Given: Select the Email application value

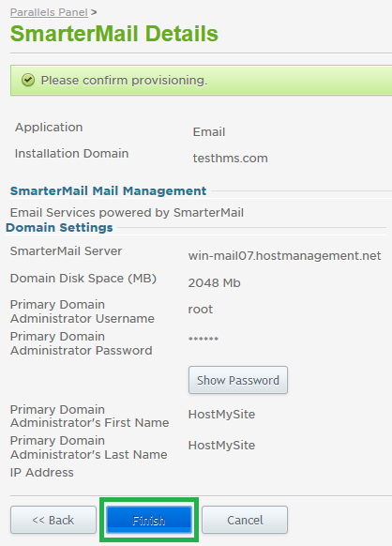Looking at the screenshot, I should [209, 132].
